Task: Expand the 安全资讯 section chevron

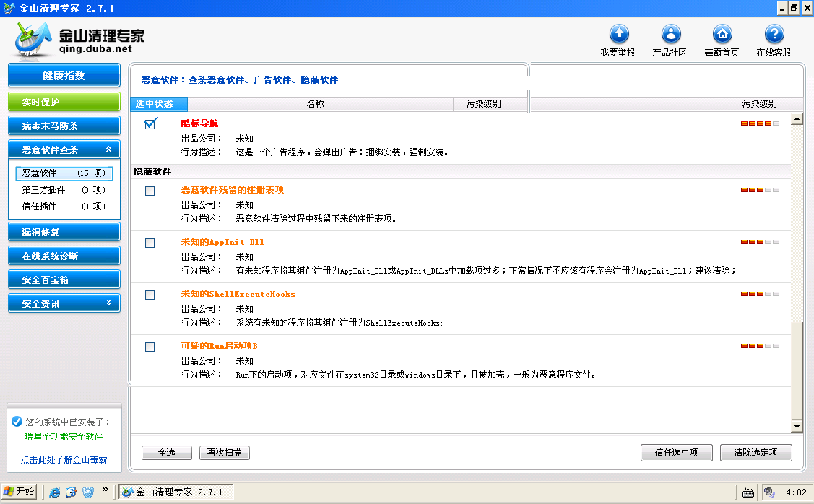Action: pos(108,303)
